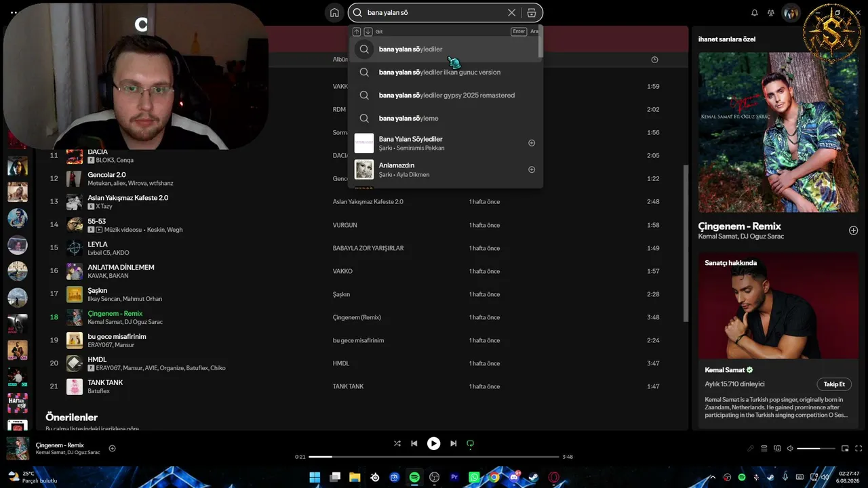
Task: Open friend activity icon in top bar
Action: pyautogui.click(x=771, y=13)
